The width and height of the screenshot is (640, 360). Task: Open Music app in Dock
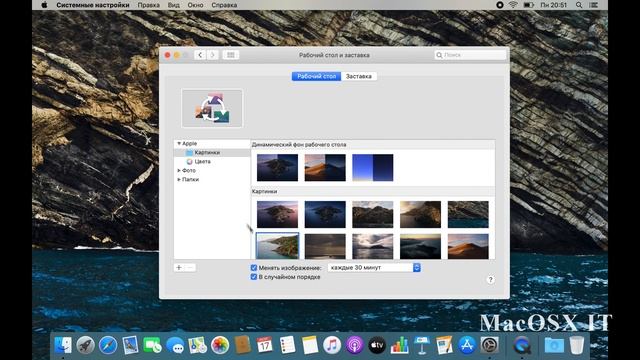(x=332, y=345)
